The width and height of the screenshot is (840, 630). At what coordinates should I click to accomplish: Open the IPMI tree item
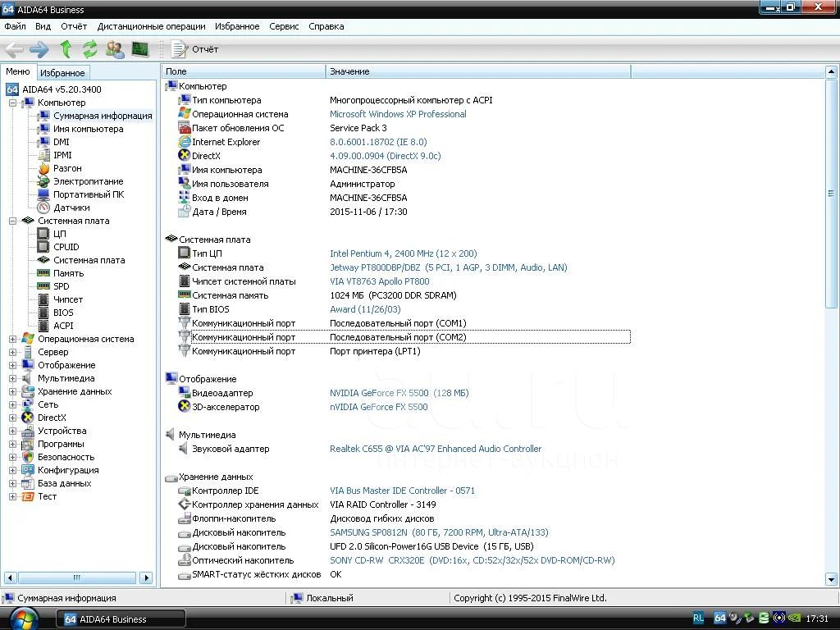(x=62, y=155)
